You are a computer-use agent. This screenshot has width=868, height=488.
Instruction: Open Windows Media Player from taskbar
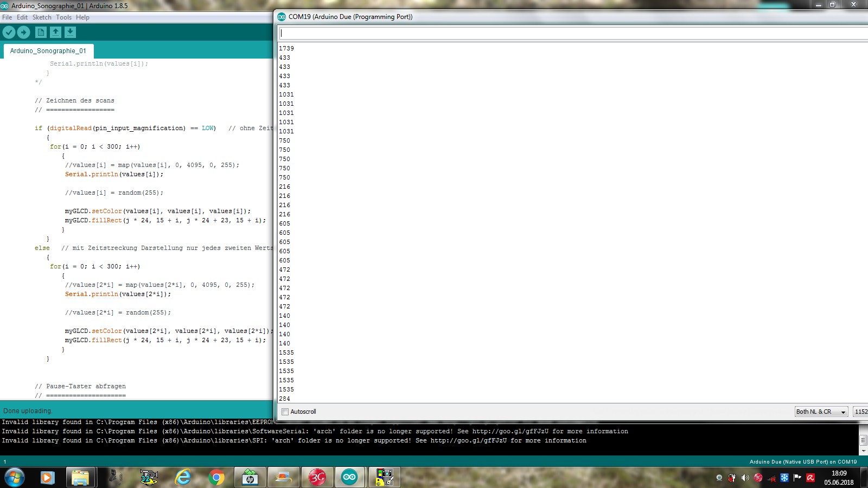[x=47, y=478]
